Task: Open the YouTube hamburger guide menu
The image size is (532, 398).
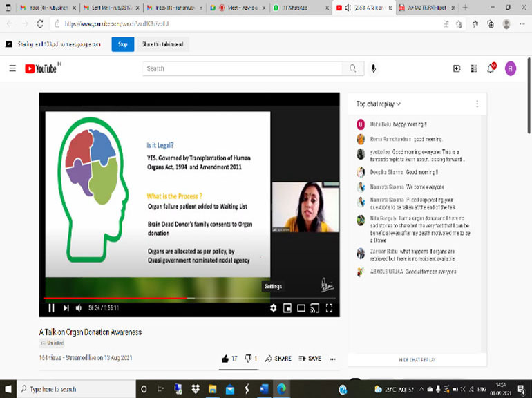Action: click(x=12, y=68)
